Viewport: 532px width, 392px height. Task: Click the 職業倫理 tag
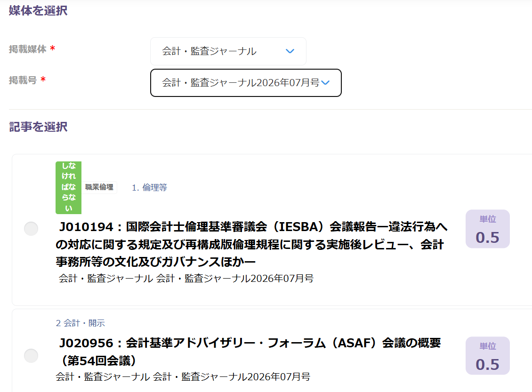coord(99,187)
